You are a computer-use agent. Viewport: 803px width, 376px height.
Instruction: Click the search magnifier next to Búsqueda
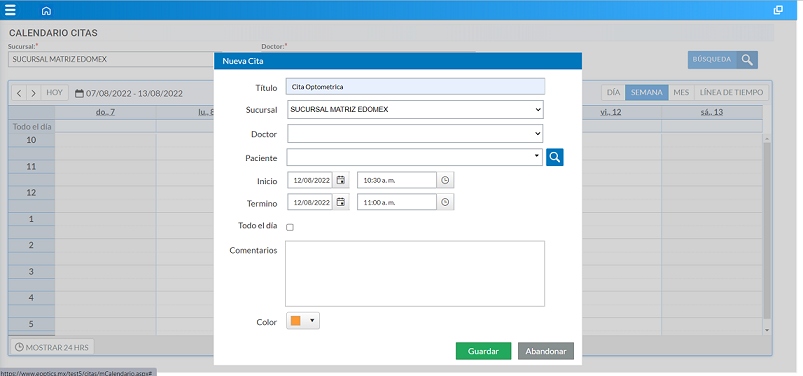tap(747, 60)
